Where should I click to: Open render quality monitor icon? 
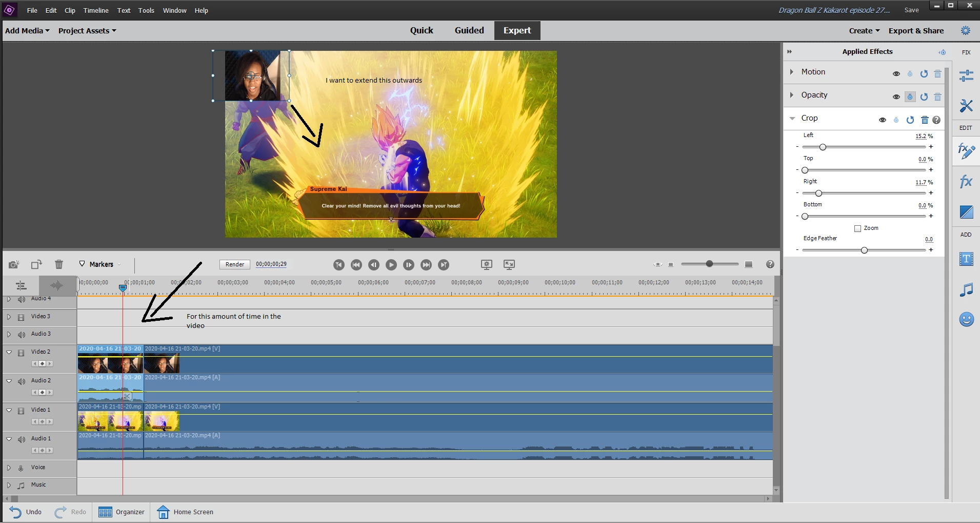pos(487,264)
